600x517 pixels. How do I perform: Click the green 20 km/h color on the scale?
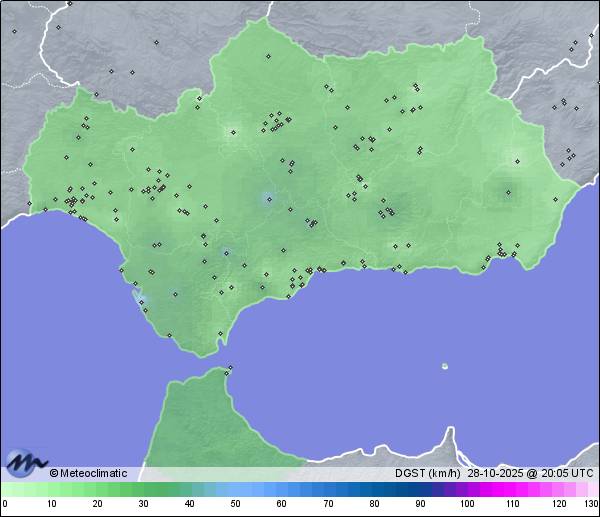[x=98, y=489]
